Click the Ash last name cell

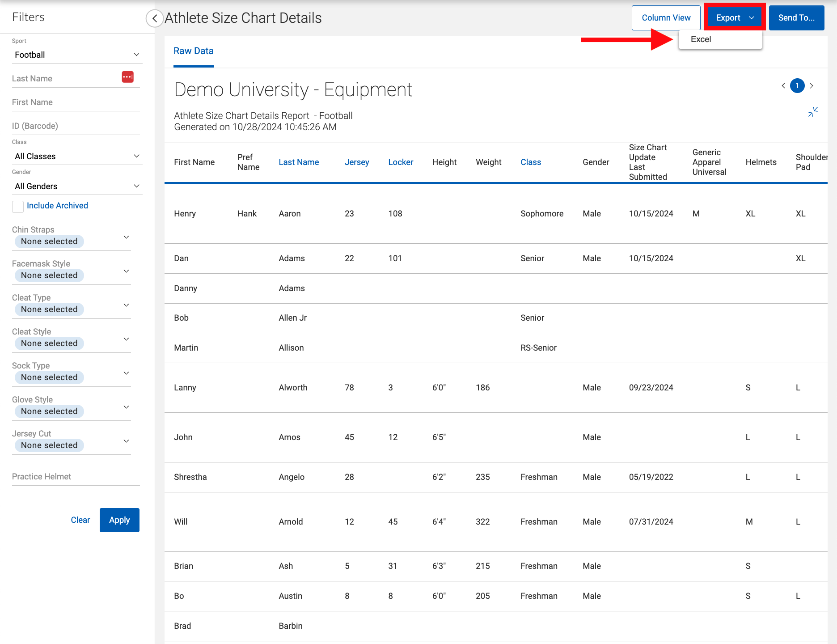coord(286,566)
